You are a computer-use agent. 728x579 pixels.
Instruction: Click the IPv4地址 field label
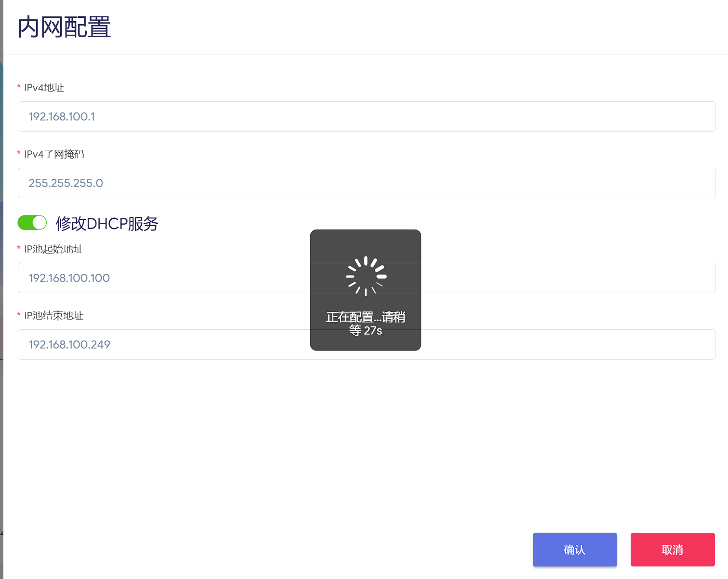tap(44, 88)
